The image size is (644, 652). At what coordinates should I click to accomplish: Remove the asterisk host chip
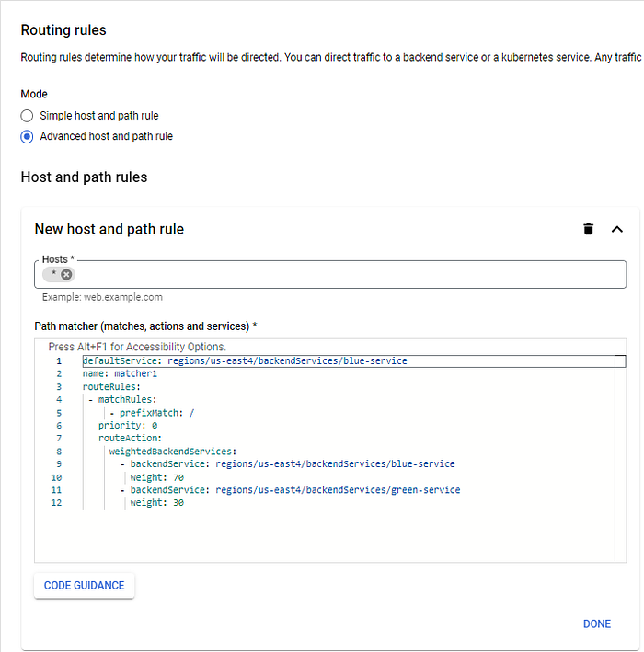66,274
